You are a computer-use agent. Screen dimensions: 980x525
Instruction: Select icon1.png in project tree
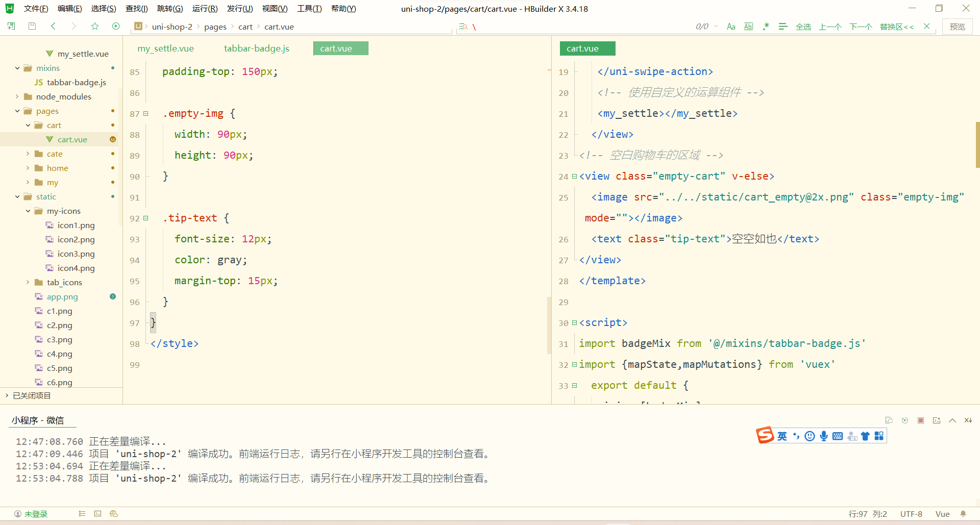pyautogui.click(x=76, y=225)
